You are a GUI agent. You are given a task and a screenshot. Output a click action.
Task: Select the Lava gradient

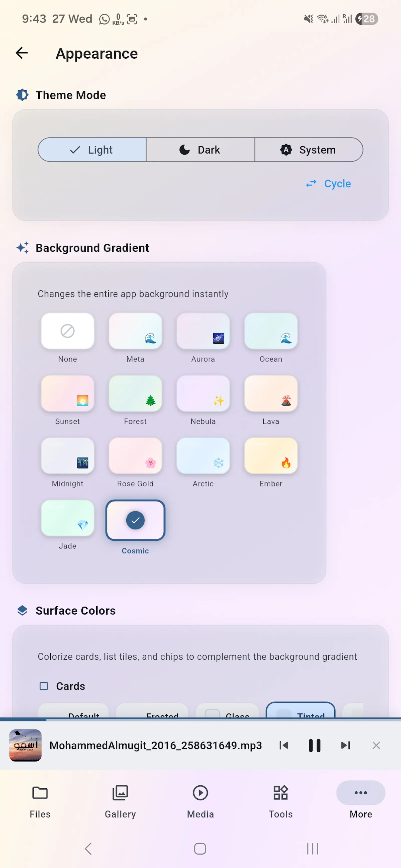point(271,393)
